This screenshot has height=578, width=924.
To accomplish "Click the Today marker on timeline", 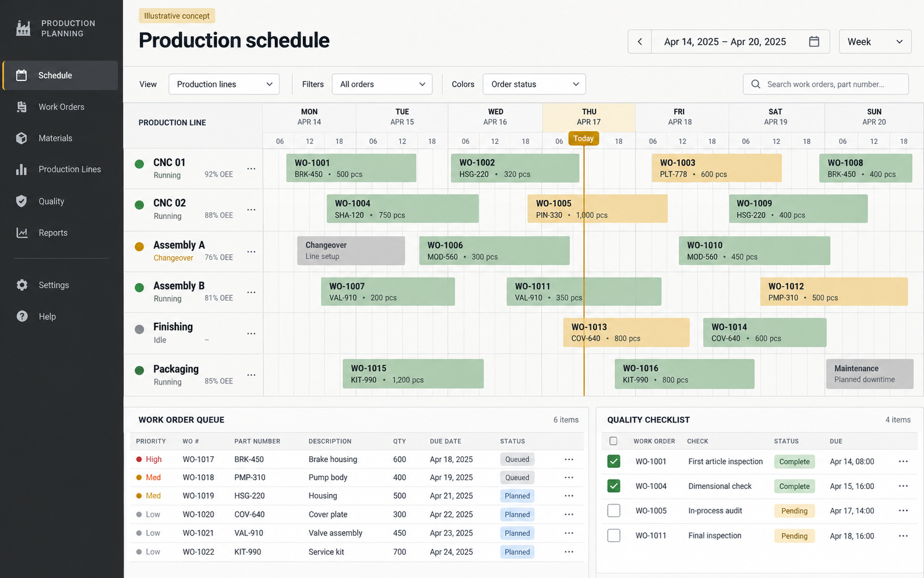I will 583,138.
